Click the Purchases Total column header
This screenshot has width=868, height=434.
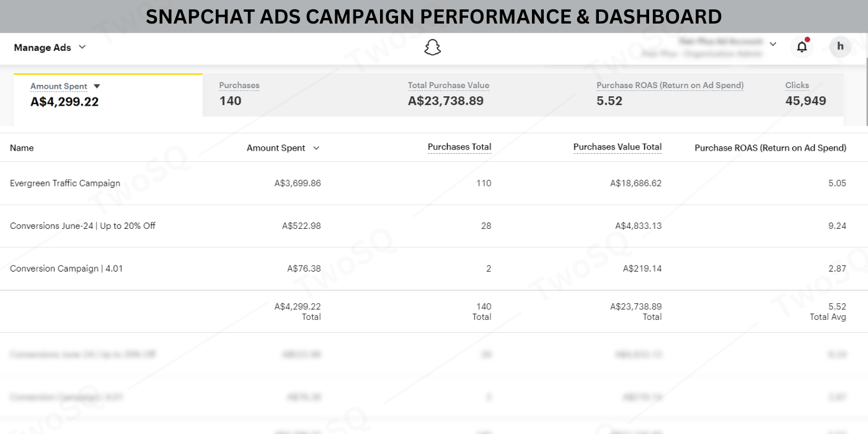[459, 148]
